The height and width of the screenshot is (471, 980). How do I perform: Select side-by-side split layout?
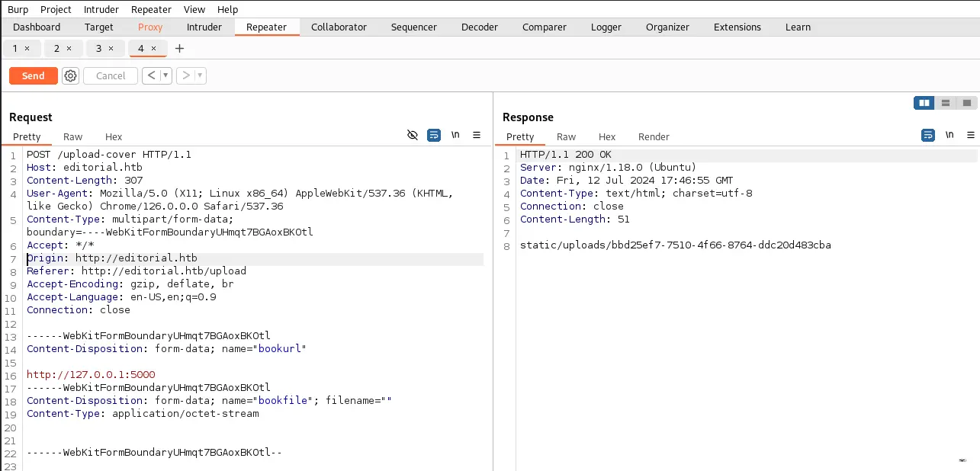(x=924, y=103)
